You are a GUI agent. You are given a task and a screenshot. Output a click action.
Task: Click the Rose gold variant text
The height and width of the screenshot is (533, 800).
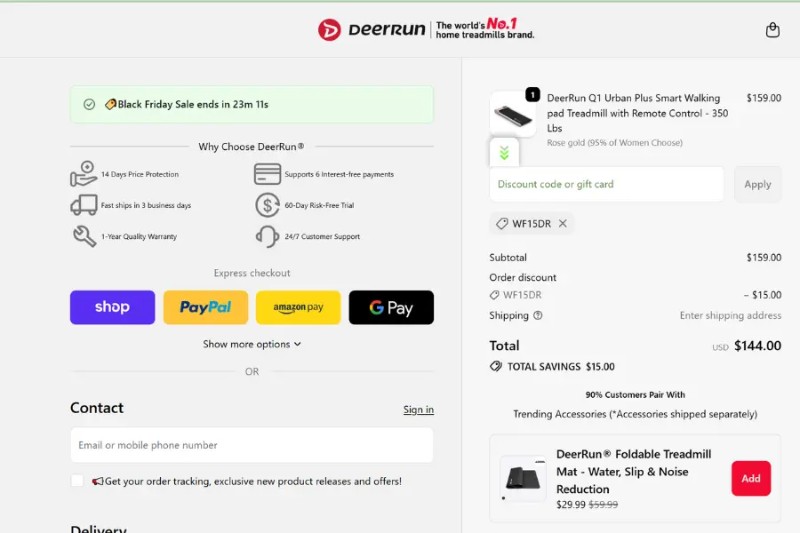click(615, 143)
